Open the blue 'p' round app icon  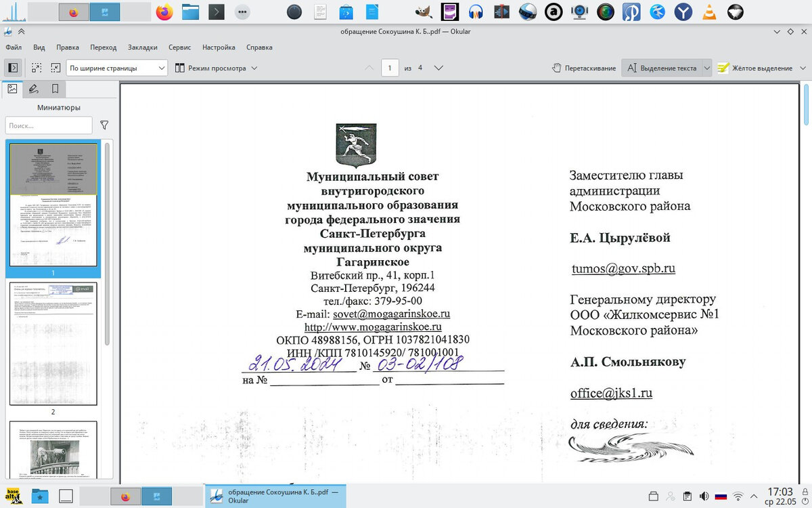click(x=631, y=12)
